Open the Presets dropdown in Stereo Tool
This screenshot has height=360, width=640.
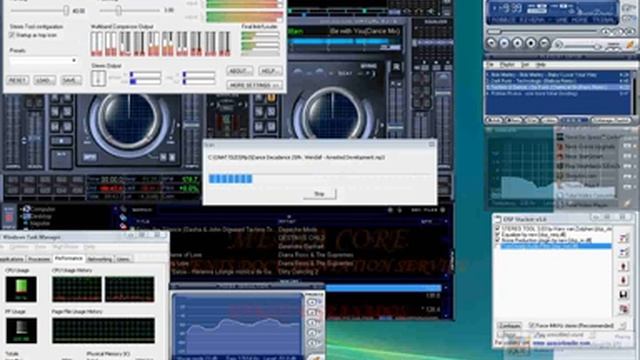coord(44,60)
